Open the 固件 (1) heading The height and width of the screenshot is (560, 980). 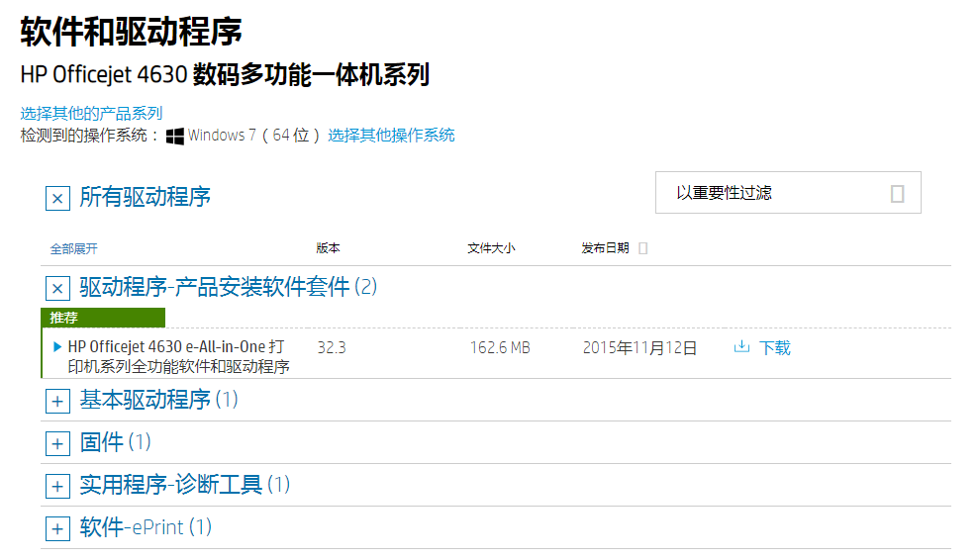point(115,442)
